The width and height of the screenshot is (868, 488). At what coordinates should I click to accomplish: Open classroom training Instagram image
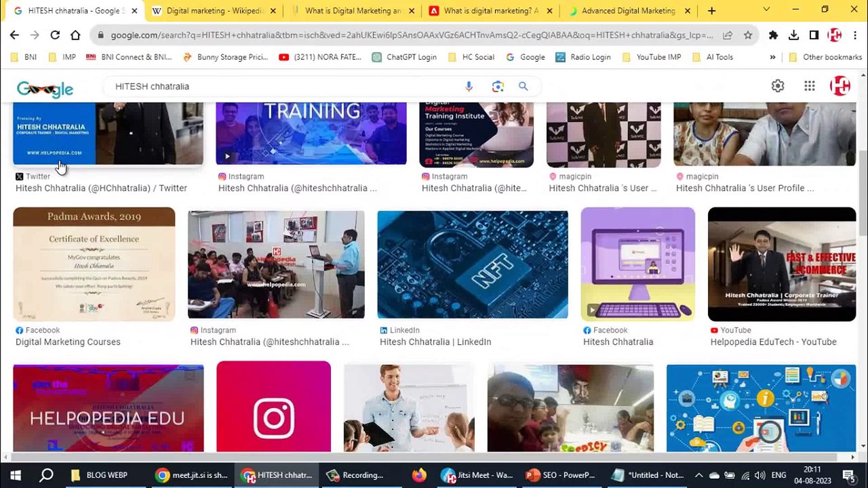pos(276,264)
